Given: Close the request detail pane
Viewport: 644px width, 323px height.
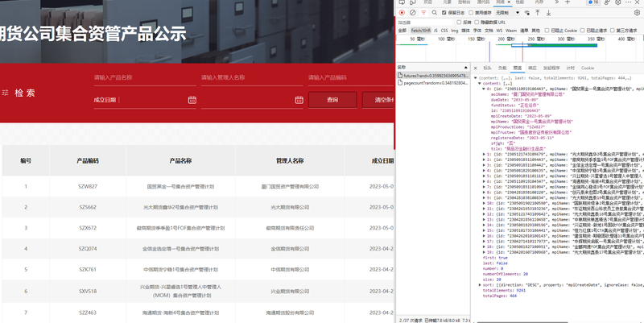Looking at the screenshot, I should click(475, 68).
